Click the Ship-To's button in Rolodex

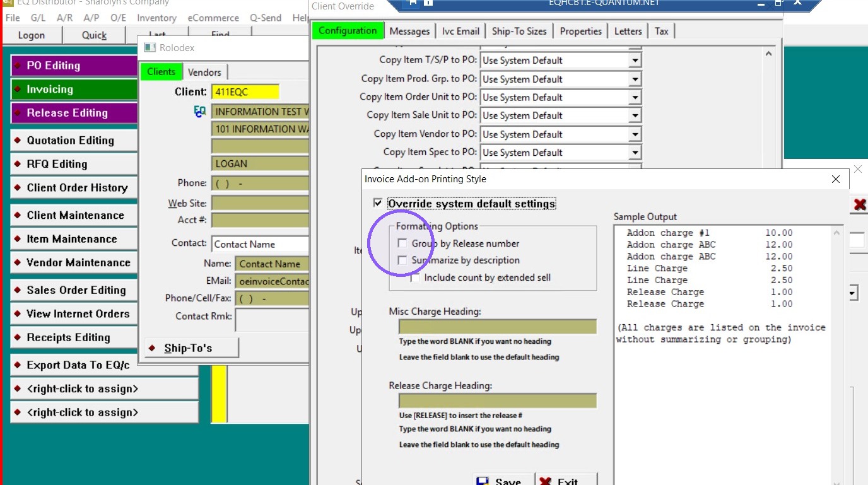pos(192,348)
